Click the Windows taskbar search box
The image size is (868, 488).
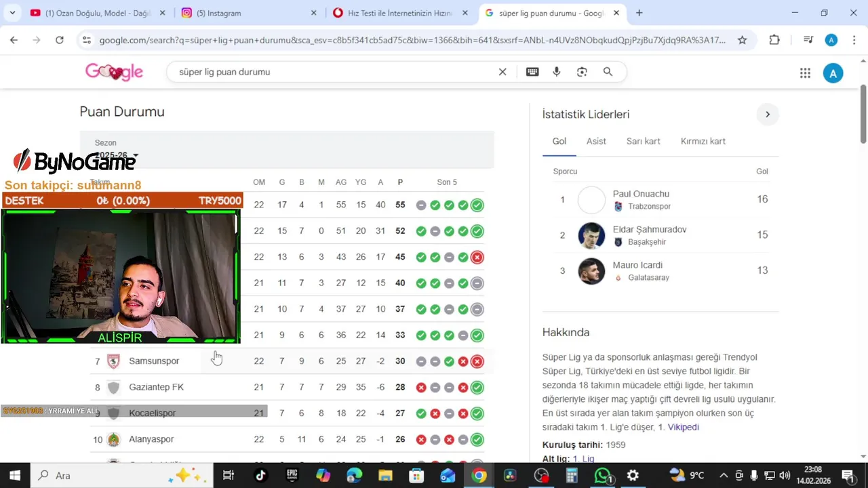tap(122, 475)
